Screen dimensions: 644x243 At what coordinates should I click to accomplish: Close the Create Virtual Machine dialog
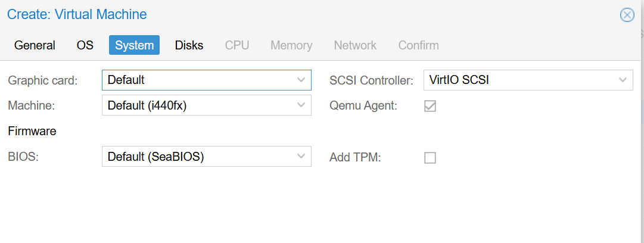point(627,15)
